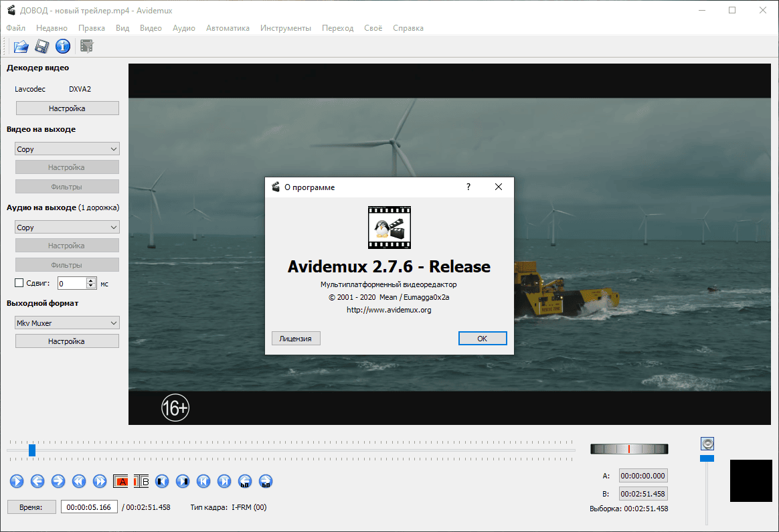Click the Lavcodec decoder label

coord(30,89)
